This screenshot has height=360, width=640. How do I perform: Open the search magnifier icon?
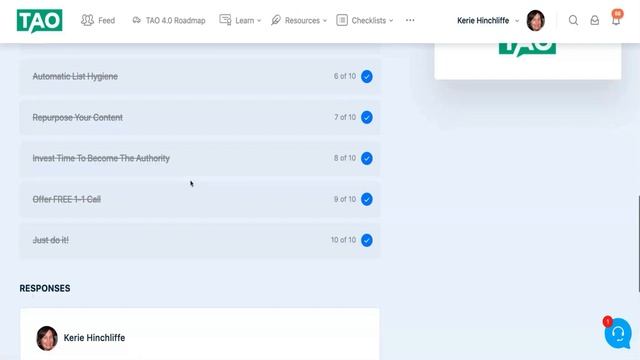click(573, 20)
